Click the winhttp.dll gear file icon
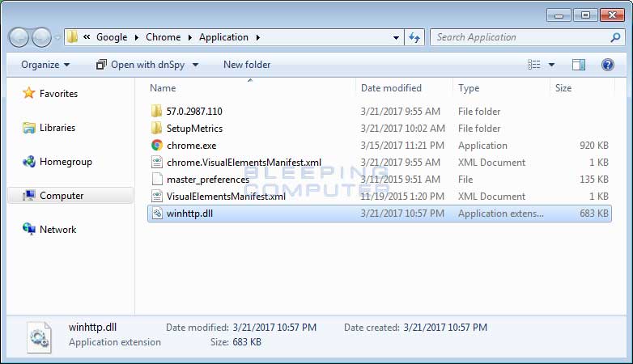This screenshot has height=364, width=633. pos(157,214)
